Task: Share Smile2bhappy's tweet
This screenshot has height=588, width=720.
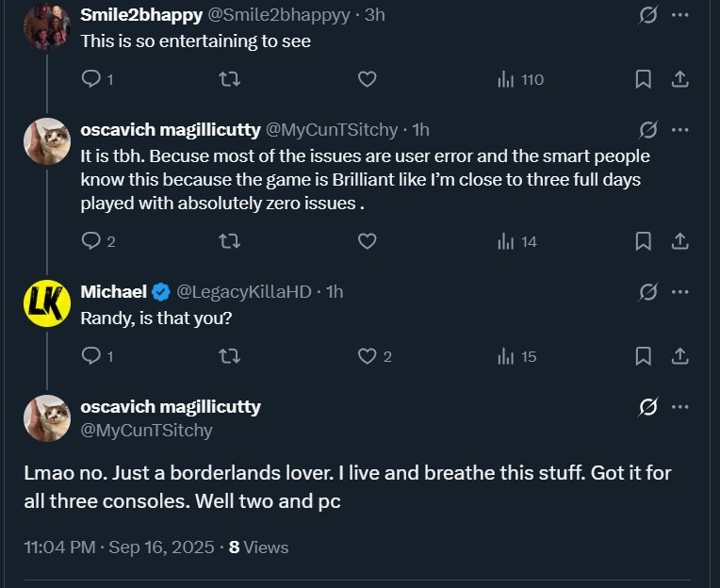Action: click(679, 80)
